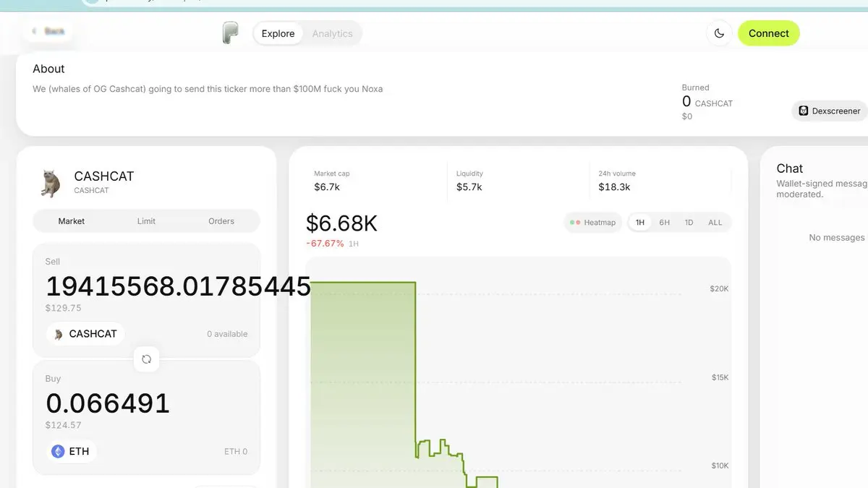Screen dimensions: 868x488
Task: Click the swap direction icon between Sell and Buy
Action: click(x=146, y=359)
